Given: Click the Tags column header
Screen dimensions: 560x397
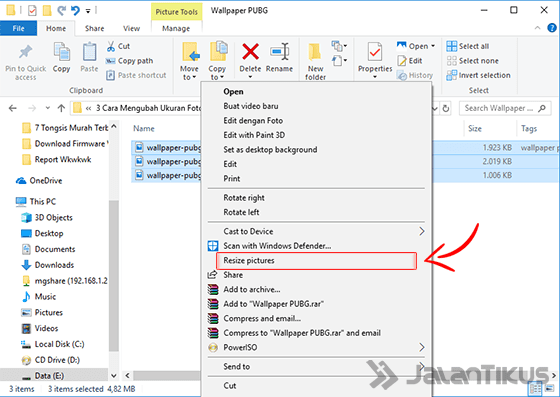Looking at the screenshot, I should click(529, 129).
